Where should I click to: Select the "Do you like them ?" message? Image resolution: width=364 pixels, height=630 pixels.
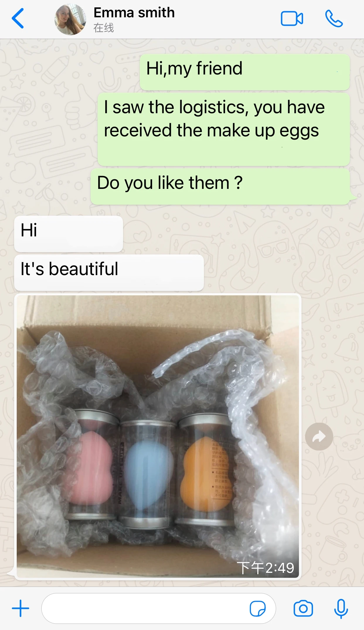tap(220, 186)
